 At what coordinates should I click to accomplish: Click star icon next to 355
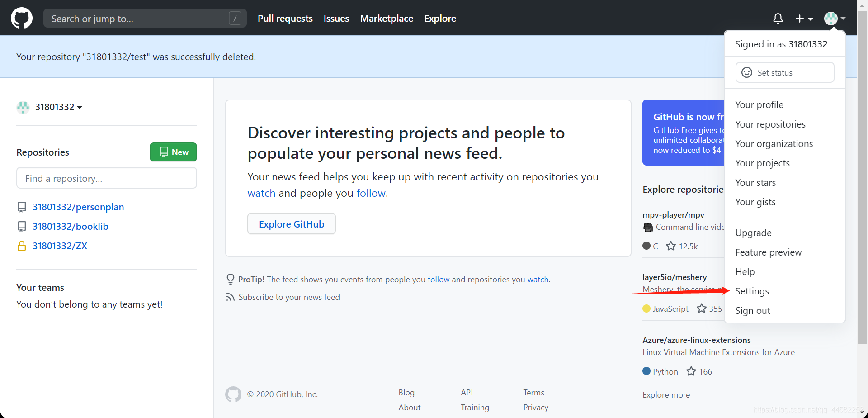pyautogui.click(x=702, y=309)
